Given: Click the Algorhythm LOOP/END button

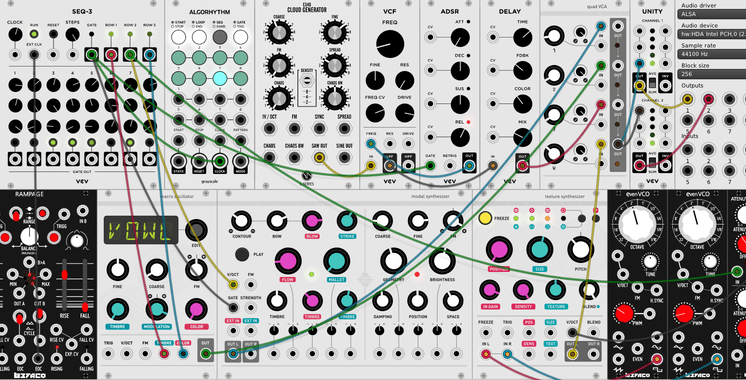Looking at the screenshot, I should tap(199, 37).
